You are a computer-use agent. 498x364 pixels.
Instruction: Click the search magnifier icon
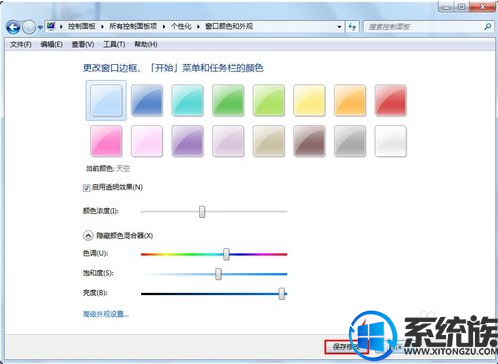pos(487,27)
